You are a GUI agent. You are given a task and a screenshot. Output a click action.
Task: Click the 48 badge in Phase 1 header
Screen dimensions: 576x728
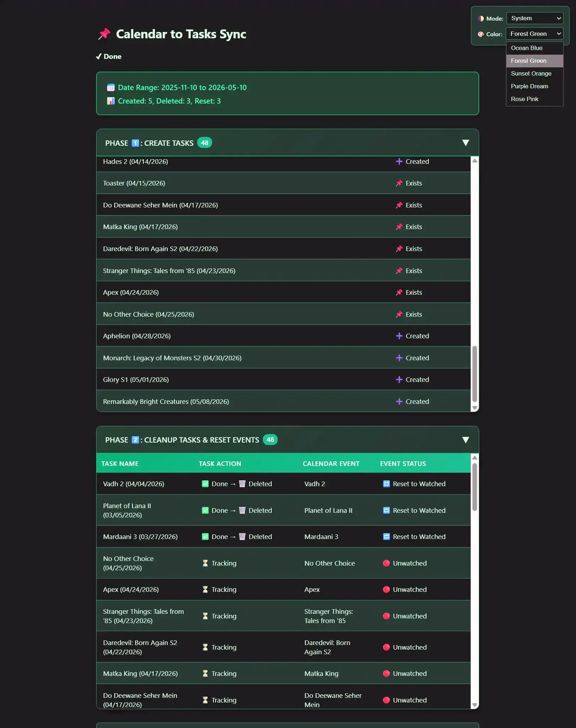click(x=205, y=143)
